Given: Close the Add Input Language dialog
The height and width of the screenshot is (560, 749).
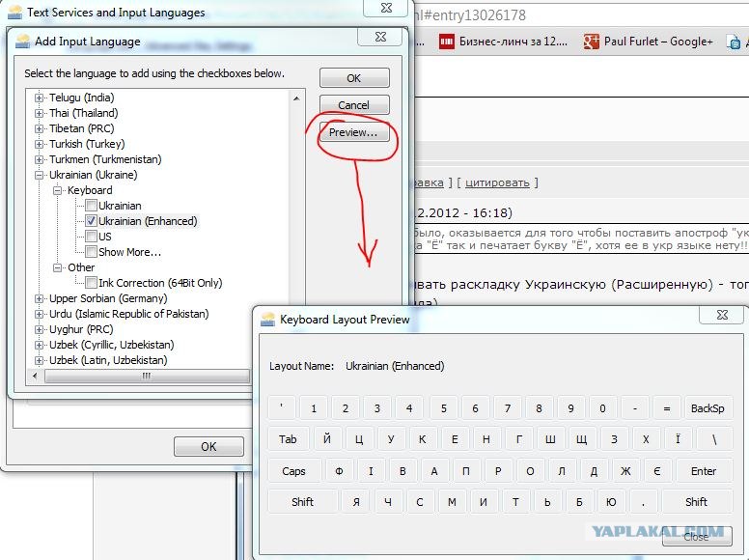Looking at the screenshot, I should point(377,38).
